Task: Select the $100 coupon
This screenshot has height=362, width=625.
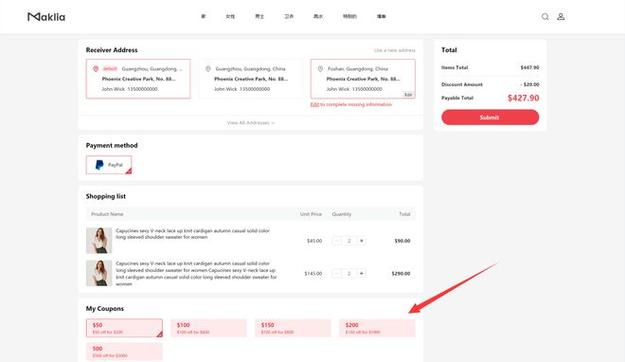Action: 208,328
